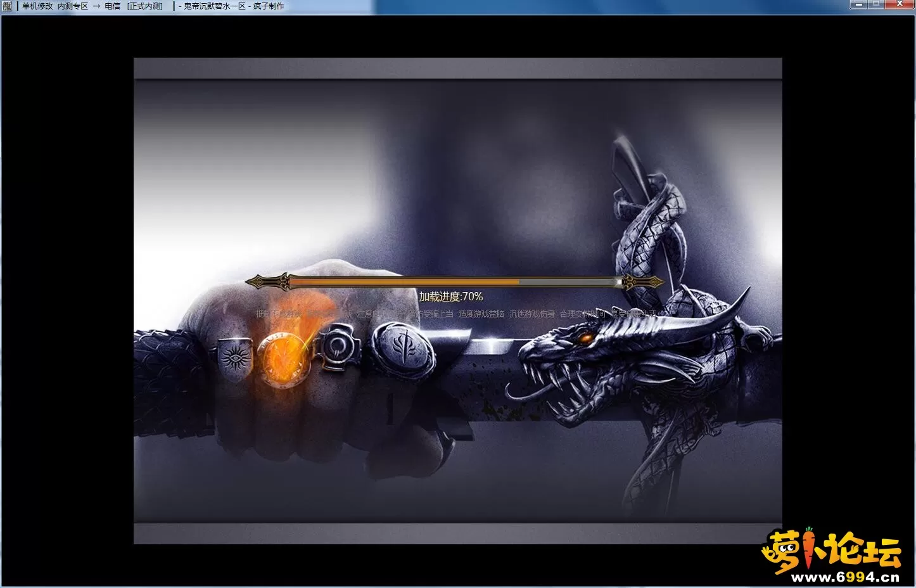
Task: Click the text "加载进度:70%"
Action: [451, 297]
